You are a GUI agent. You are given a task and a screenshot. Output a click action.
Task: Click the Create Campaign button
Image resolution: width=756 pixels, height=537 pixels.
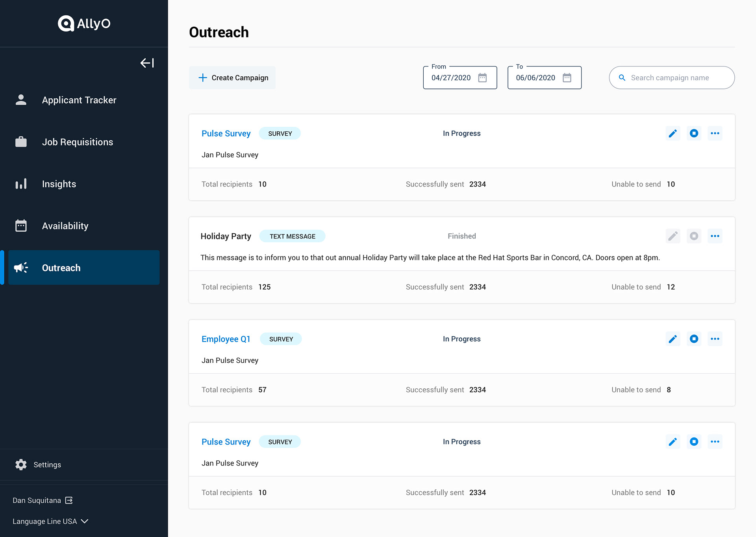233,78
